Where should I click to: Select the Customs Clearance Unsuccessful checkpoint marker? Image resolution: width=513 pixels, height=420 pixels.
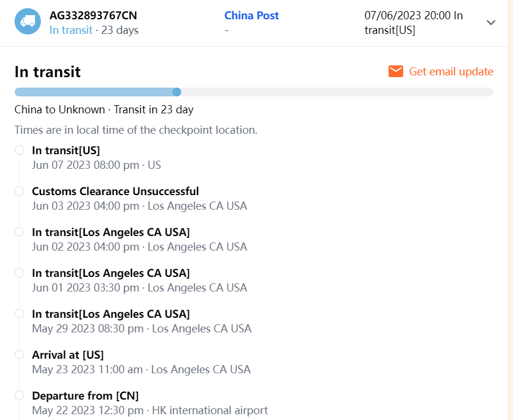pos(19,191)
